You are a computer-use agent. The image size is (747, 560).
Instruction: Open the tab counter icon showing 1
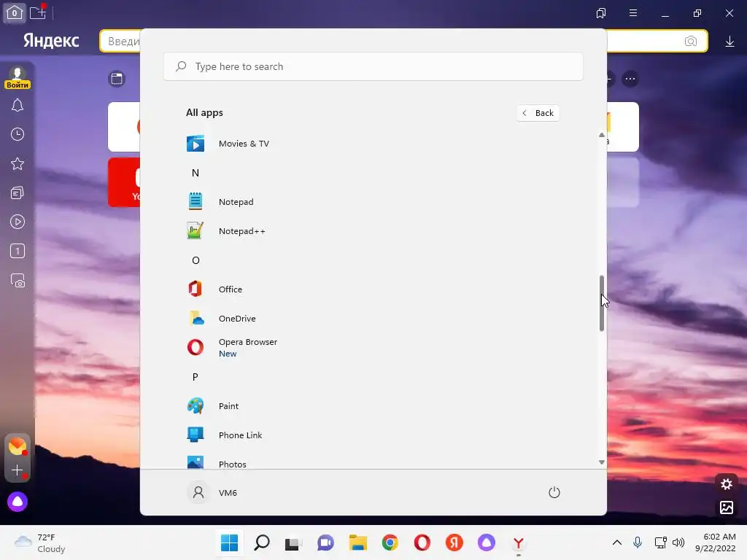point(18,251)
